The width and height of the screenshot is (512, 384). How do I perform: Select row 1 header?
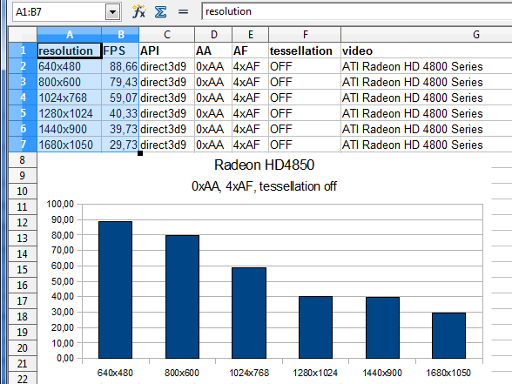(23, 50)
